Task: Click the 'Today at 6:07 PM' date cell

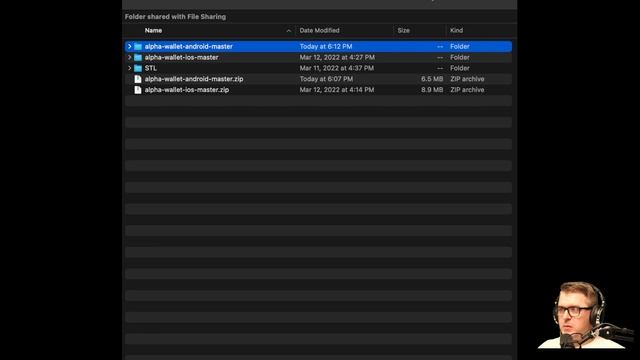Action: tap(326, 79)
